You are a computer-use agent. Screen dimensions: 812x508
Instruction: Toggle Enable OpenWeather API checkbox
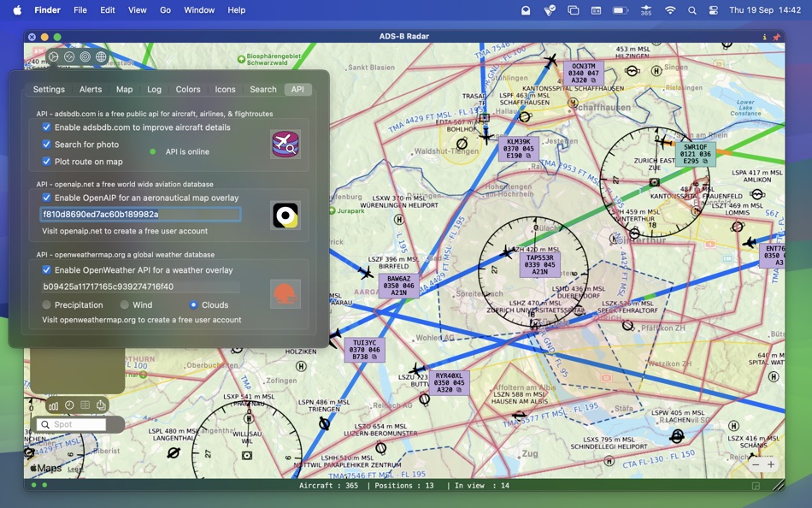coord(47,269)
